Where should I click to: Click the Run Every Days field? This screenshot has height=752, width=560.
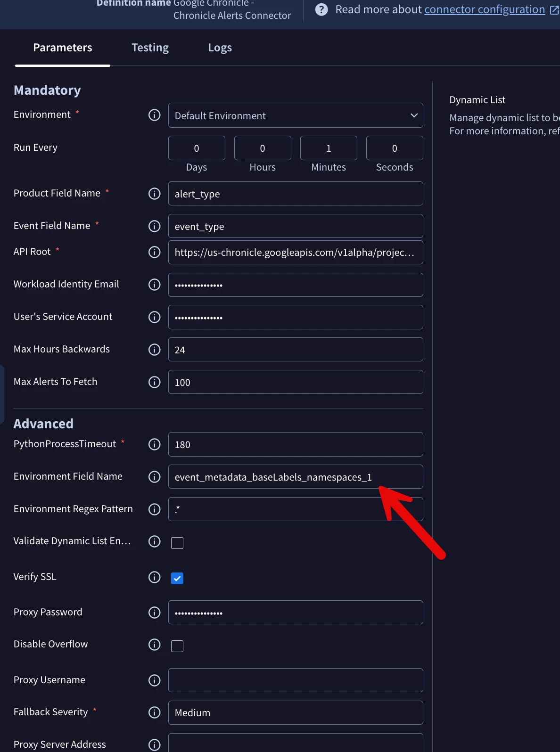click(197, 148)
